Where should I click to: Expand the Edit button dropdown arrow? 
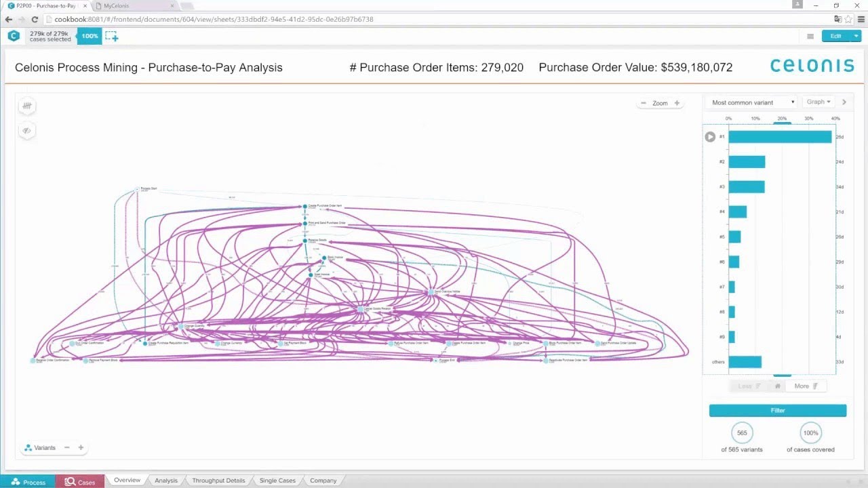(856, 36)
